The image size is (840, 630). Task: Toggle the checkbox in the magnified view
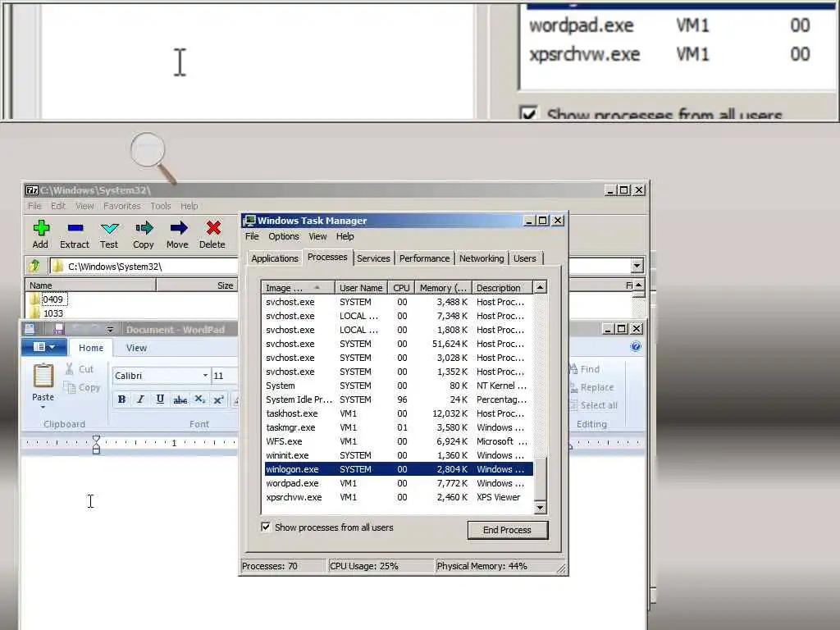click(528, 113)
